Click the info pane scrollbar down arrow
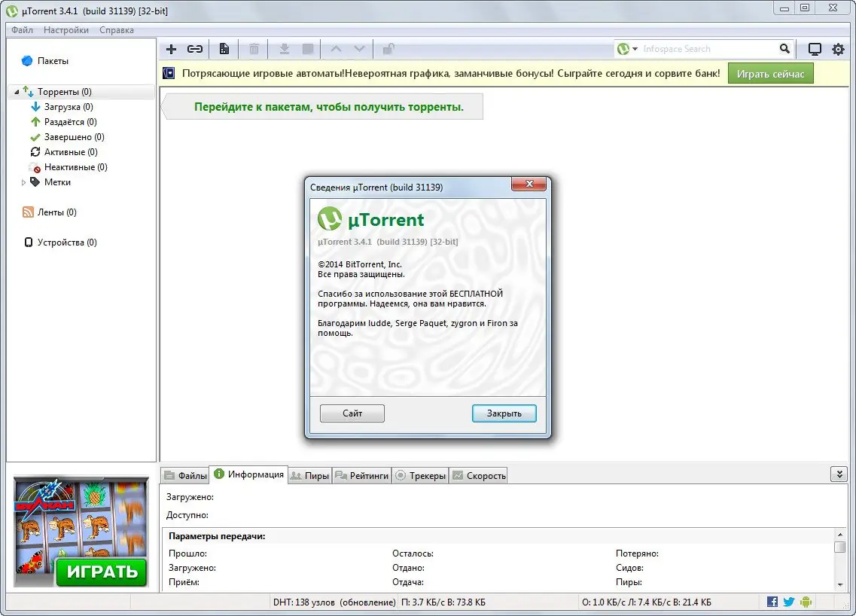Image resolution: width=856 pixels, height=616 pixels. click(839, 584)
